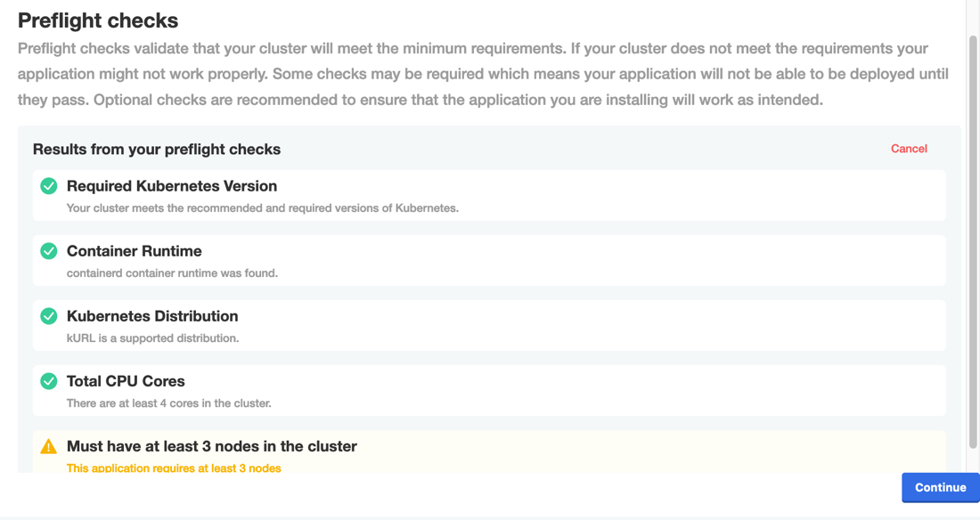Click the preflight checks description paragraph
Screen dimensions: 980x520
pyautogui.click(x=481, y=74)
